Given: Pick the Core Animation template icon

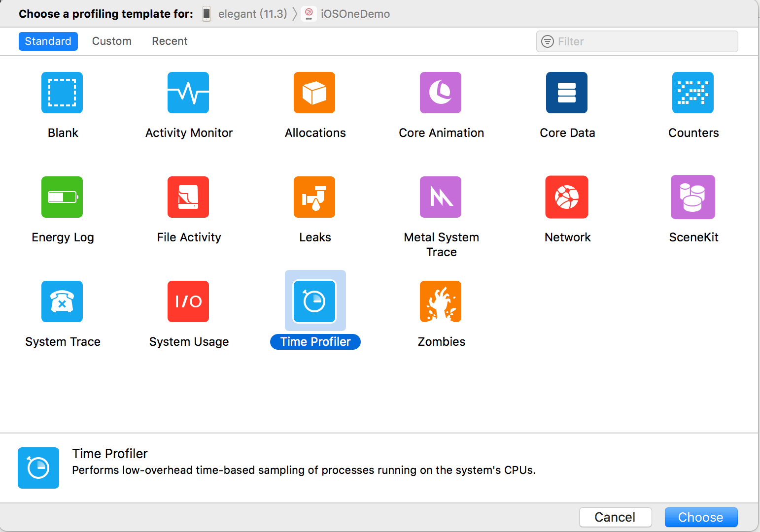Looking at the screenshot, I should [441, 93].
